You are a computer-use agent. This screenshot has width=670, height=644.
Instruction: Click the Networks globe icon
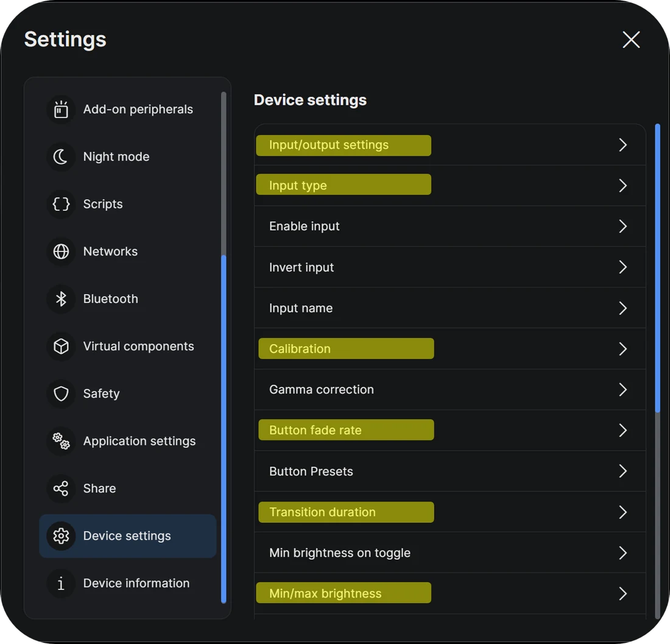click(x=61, y=251)
